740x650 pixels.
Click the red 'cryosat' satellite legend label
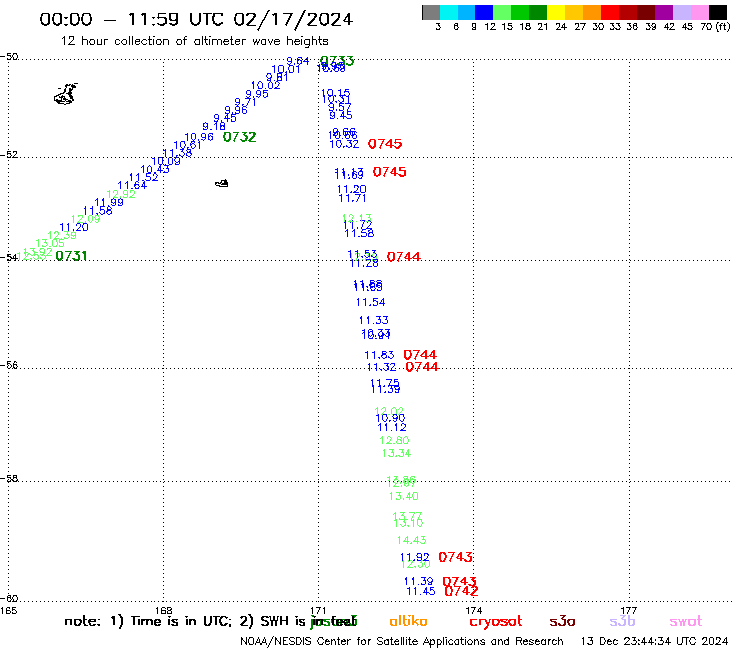(x=496, y=622)
